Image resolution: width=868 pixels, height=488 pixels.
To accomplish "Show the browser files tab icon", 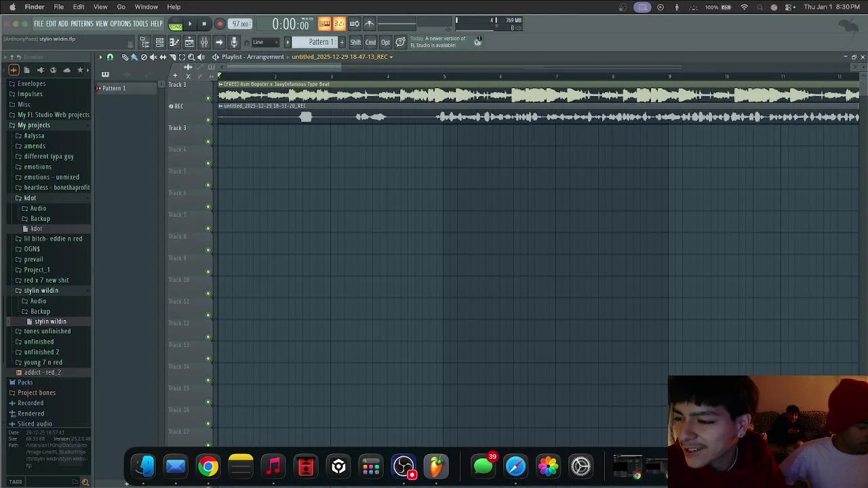I will point(26,70).
